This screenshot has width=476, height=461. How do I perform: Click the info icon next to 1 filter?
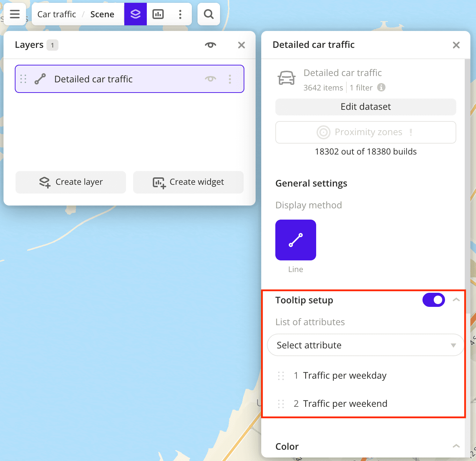pyautogui.click(x=381, y=87)
